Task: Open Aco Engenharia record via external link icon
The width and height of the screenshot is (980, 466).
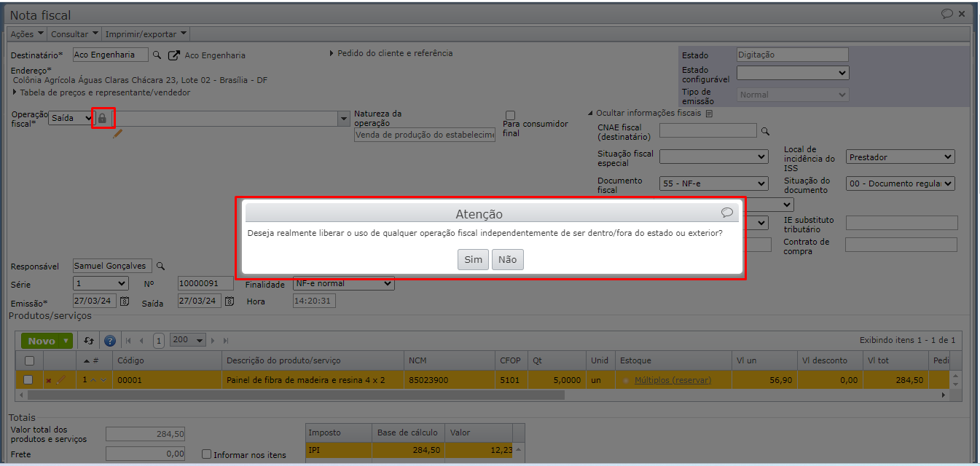Action: (x=174, y=55)
